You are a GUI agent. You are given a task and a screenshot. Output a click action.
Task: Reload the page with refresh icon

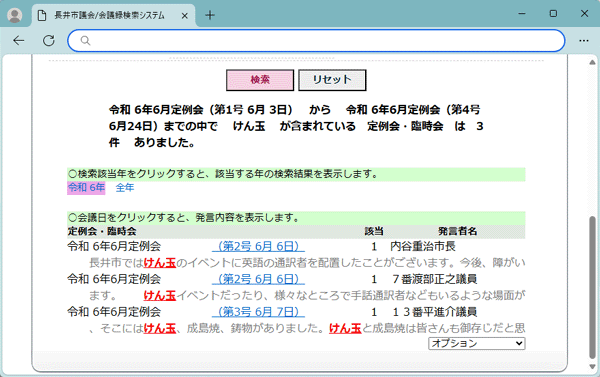(x=49, y=41)
